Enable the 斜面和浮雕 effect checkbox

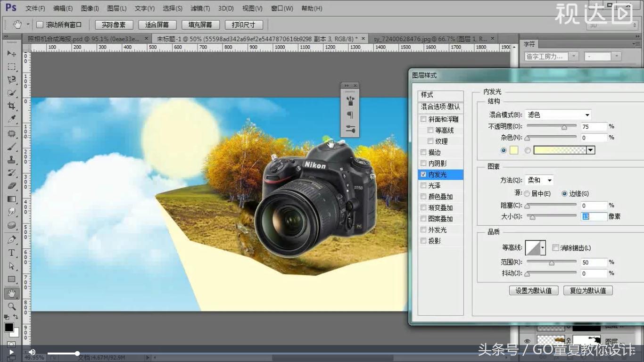pyautogui.click(x=423, y=119)
